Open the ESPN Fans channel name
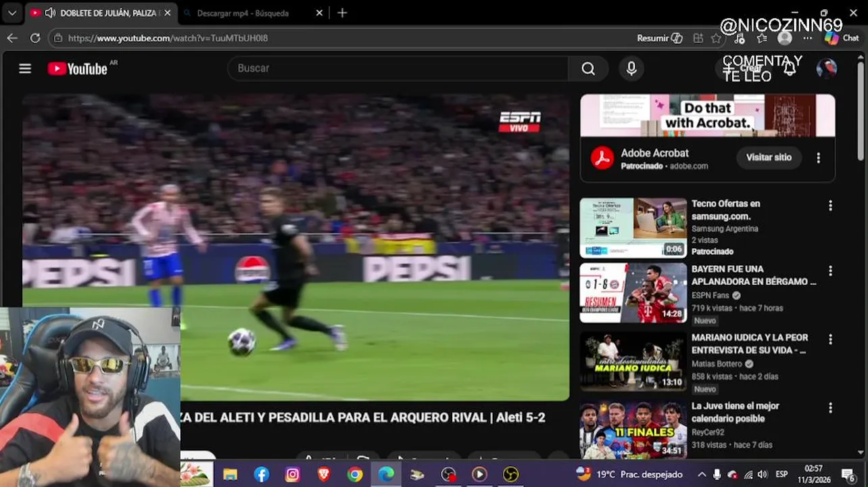This screenshot has height=487, width=868. pos(710,296)
